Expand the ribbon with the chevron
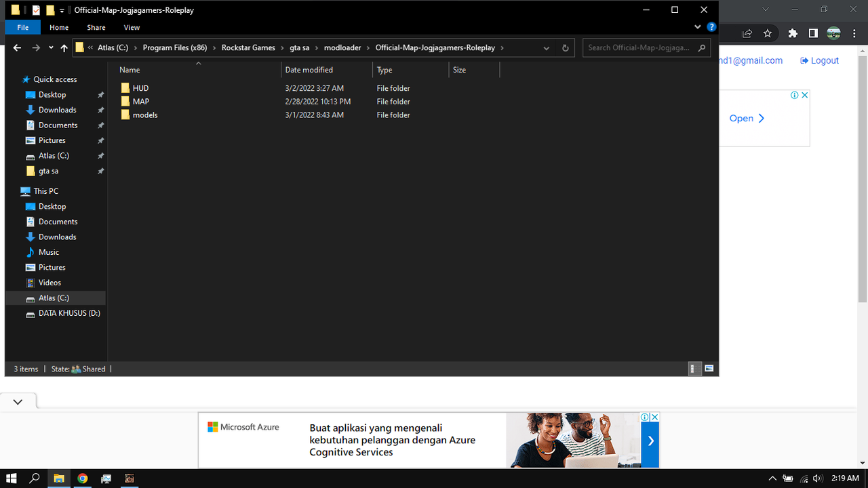 pos(698,27)
